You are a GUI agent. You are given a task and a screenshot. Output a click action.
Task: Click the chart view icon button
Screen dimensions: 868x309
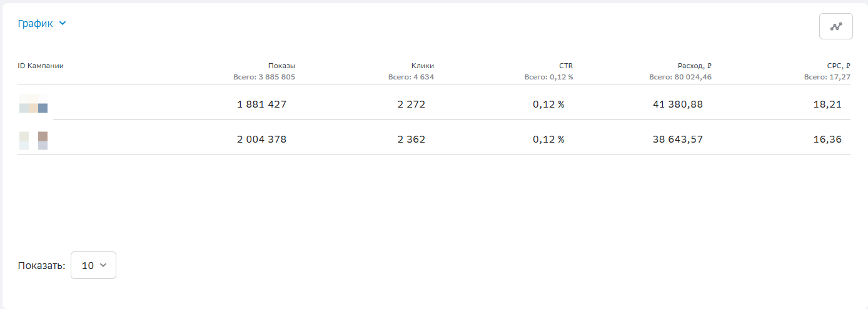coord(835,26)
